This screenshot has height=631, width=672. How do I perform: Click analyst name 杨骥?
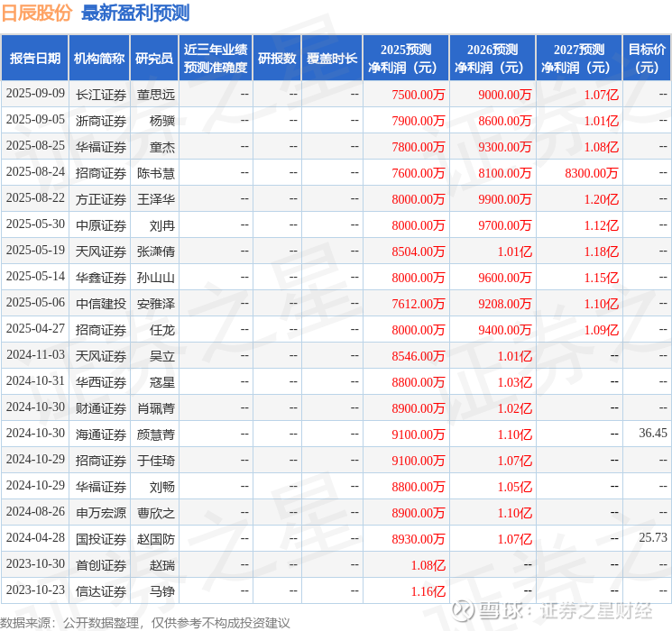click(x=162, y=121)
